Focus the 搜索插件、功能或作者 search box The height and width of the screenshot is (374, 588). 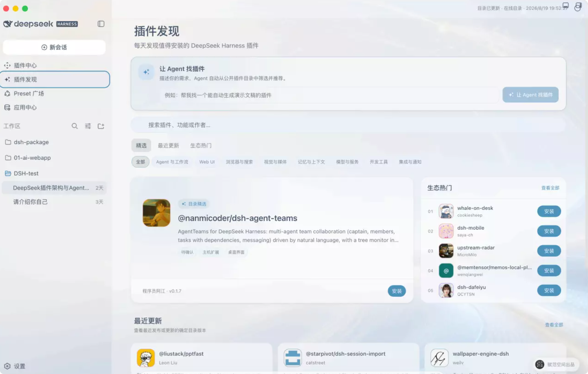[348, 125]
